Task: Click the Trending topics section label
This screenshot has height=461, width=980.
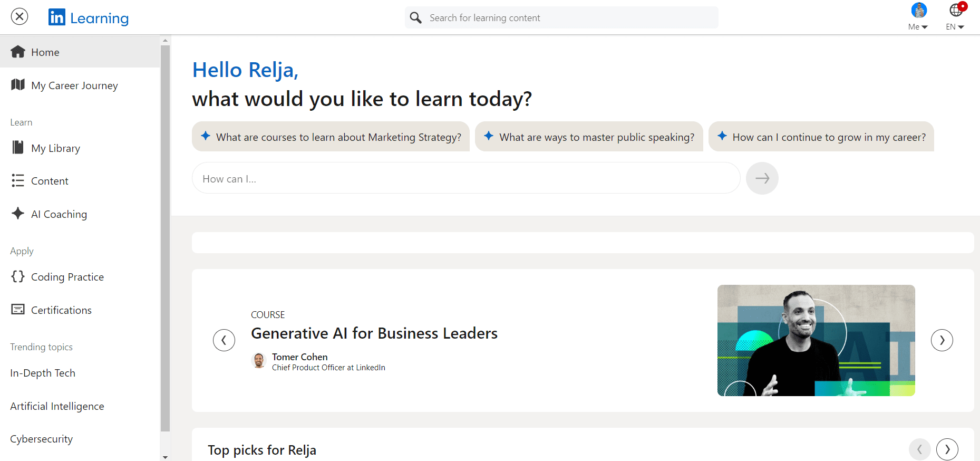Action: pyautogui.click(x=41, y=347)
